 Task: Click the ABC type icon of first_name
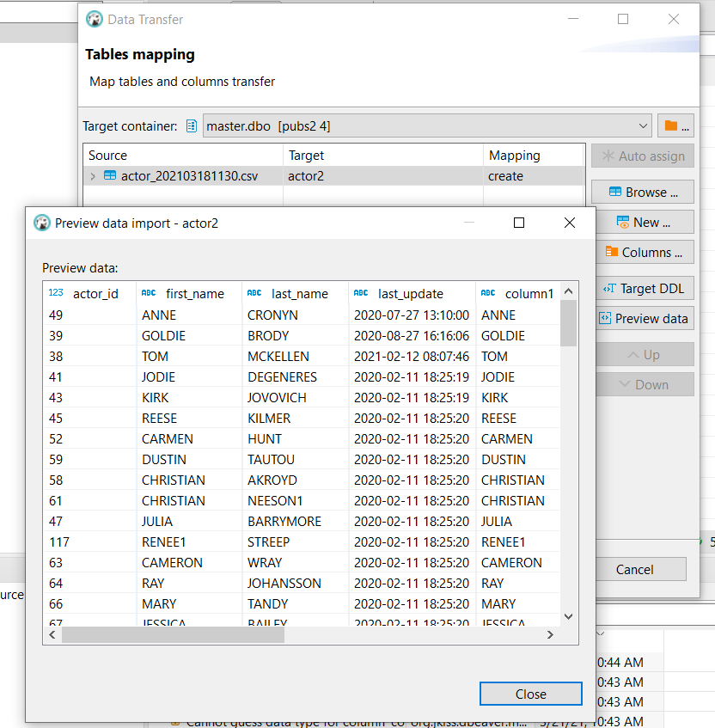coord(149,293)
